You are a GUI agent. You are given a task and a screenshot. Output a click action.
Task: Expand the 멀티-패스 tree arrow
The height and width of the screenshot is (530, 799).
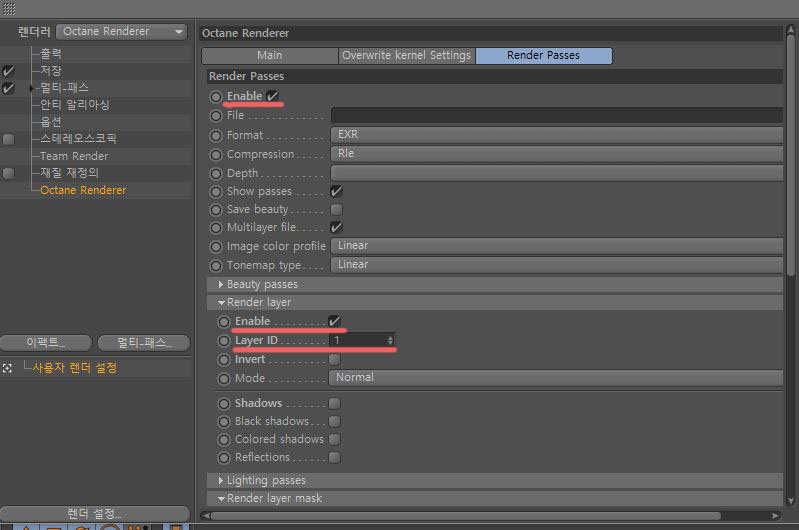32,89
